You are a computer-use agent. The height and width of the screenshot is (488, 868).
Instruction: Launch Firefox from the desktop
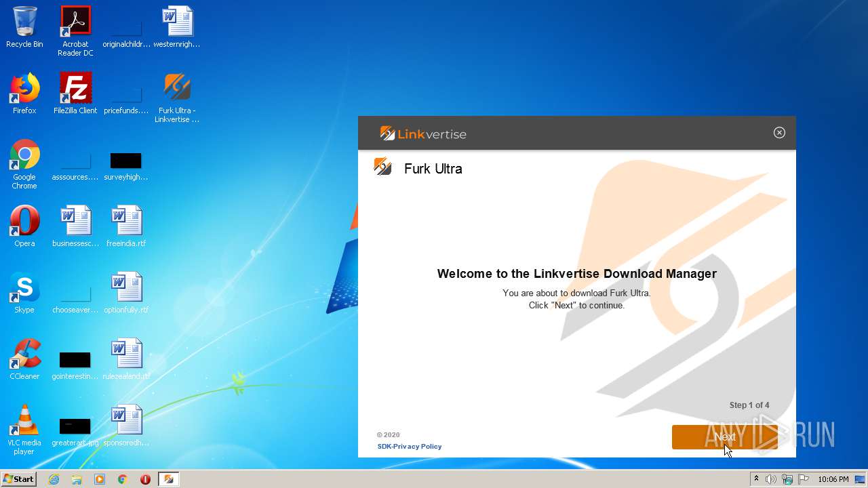(24, 94)
